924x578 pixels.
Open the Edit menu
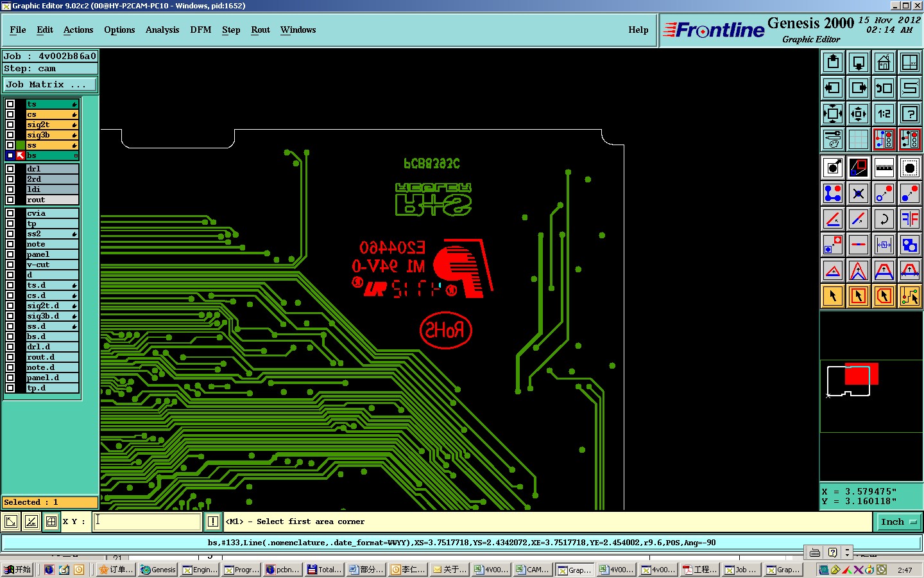point(45,30)
